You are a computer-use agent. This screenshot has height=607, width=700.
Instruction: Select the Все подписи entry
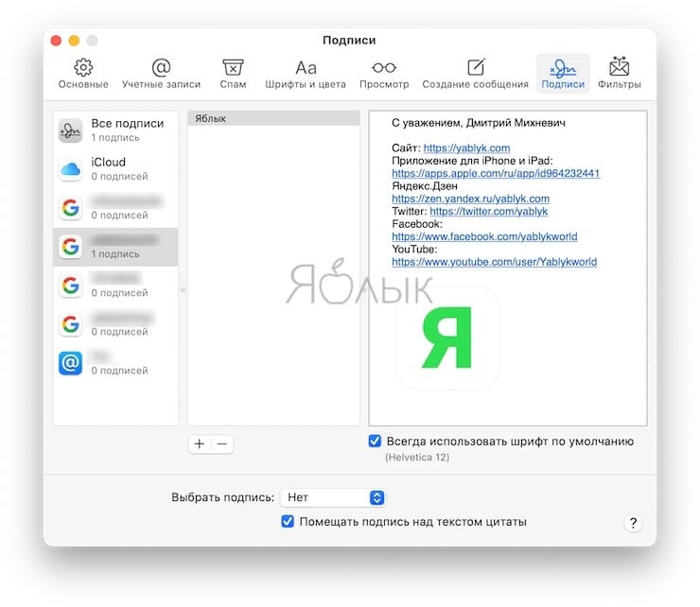pyautogui.click(x=115, y=130)
